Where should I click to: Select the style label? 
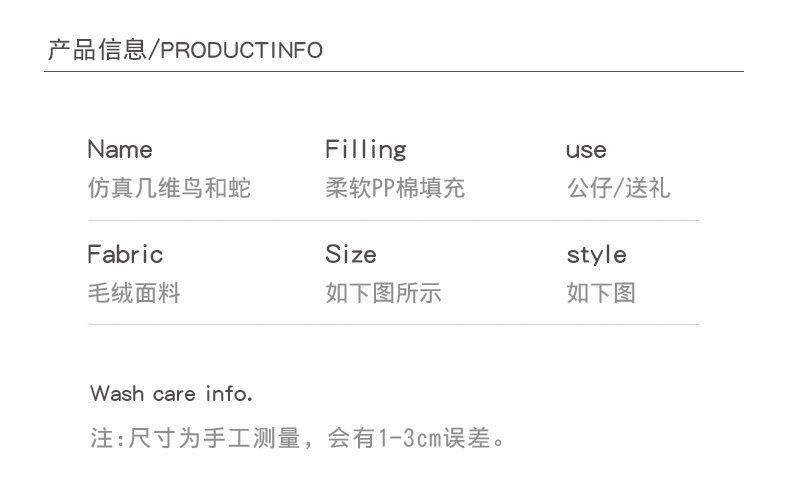click(x=596, y=255)
